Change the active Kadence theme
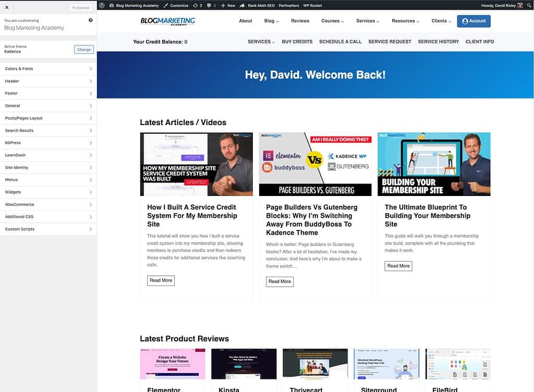The height and width of the screenshot is (392, 534). 84,50
